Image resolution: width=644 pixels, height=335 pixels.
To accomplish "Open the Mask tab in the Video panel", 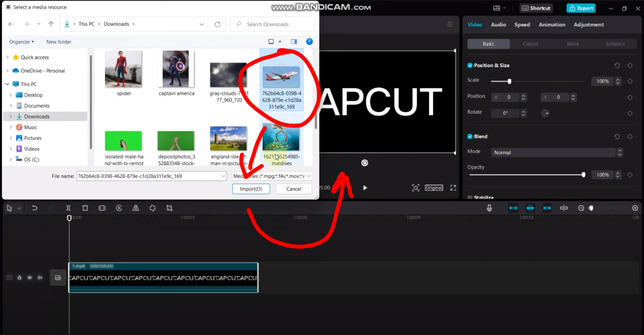I will pos(573,44).
